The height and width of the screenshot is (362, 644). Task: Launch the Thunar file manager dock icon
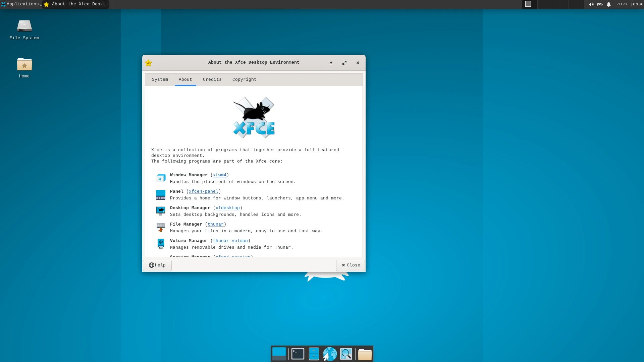pyautogui.click(x=314, y=354)
